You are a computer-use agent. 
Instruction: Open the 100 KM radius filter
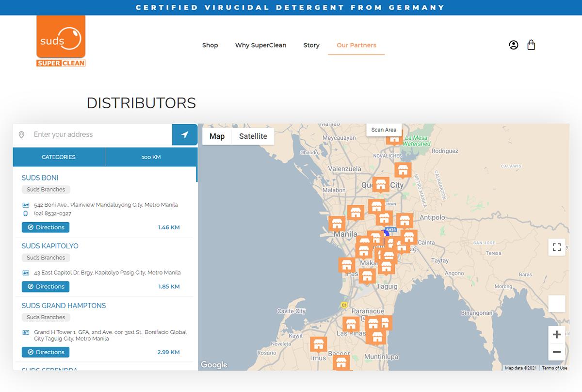(x=151, y=157)
